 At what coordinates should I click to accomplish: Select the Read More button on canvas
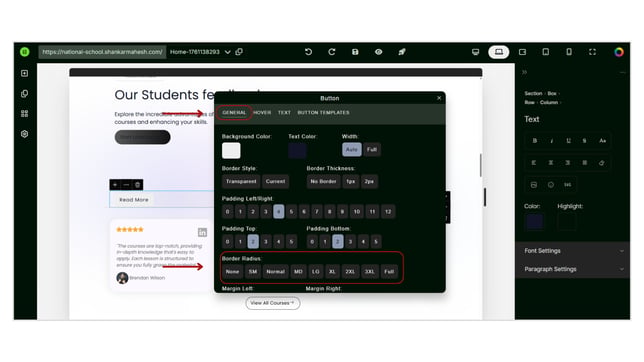[x=134, y=200]
